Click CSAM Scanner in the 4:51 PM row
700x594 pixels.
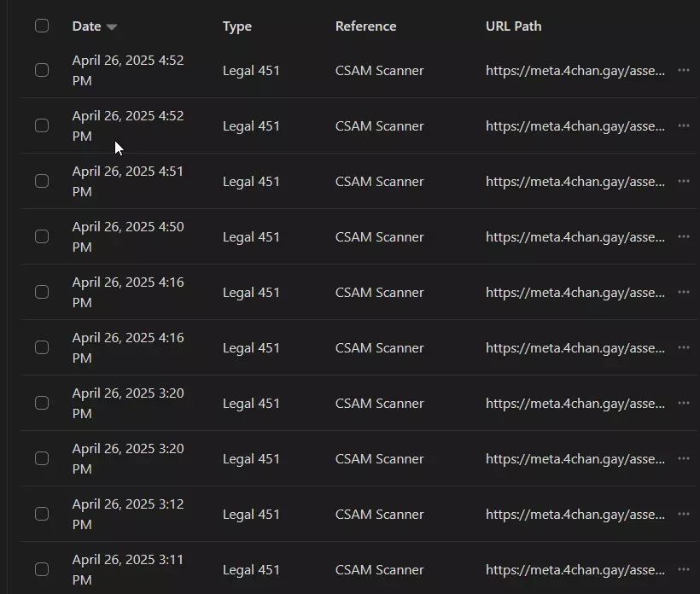(380, 182)
